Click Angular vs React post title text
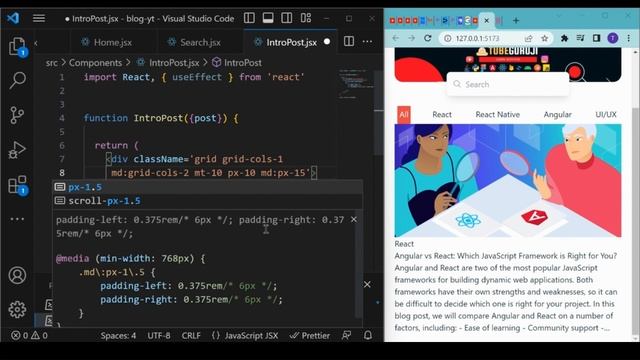640x360 pixels. pos(506,256)
